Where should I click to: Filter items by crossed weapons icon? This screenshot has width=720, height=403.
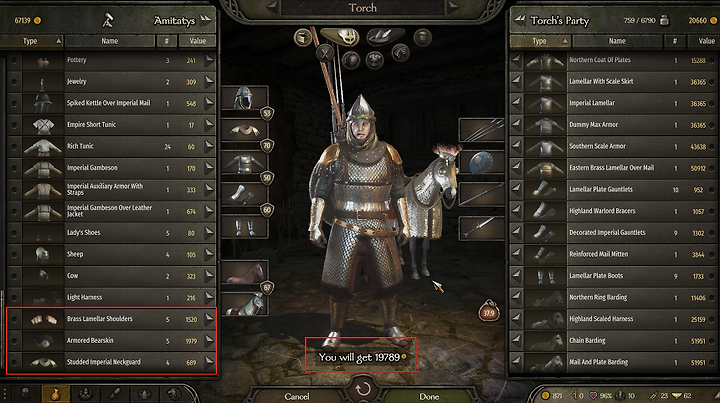pos(325,53)
